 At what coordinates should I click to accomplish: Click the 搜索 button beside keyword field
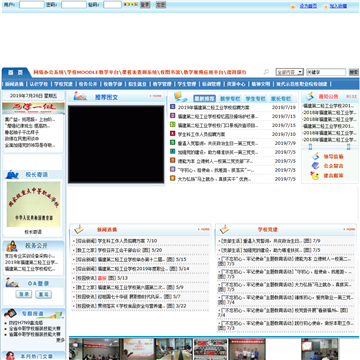pyautogui.click(x=354, y=72)
